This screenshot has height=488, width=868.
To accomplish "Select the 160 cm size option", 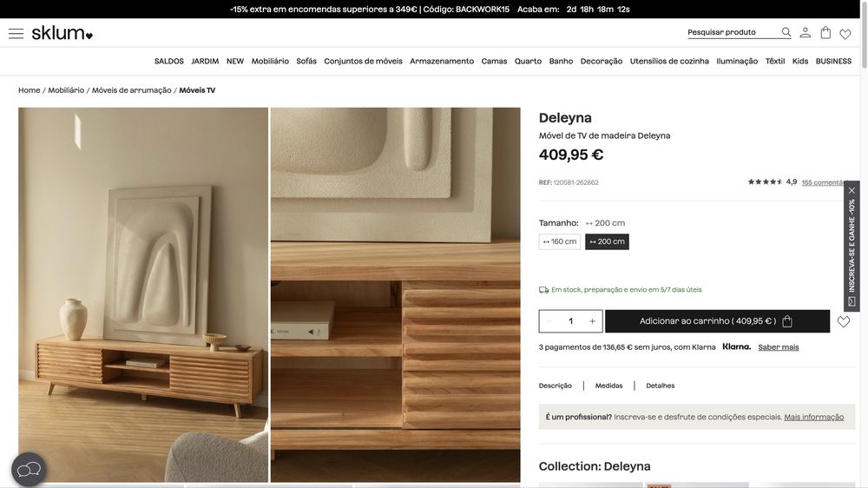I will coord(560,241).
